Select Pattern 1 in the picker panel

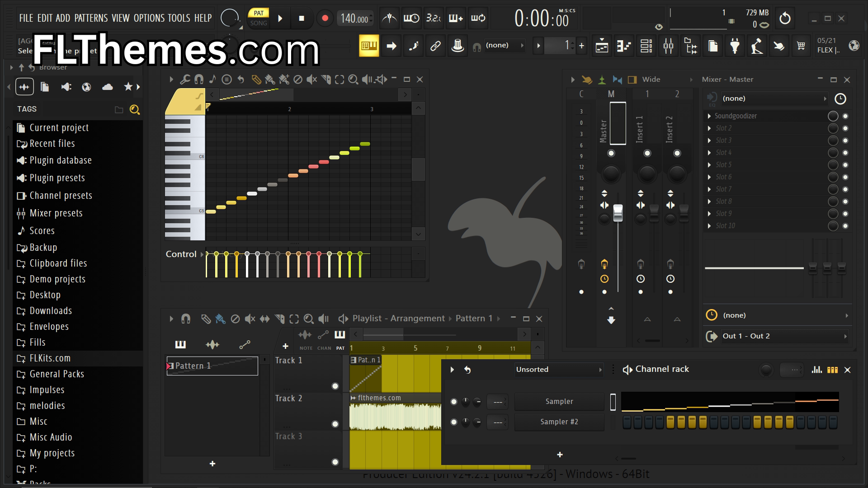212,366
